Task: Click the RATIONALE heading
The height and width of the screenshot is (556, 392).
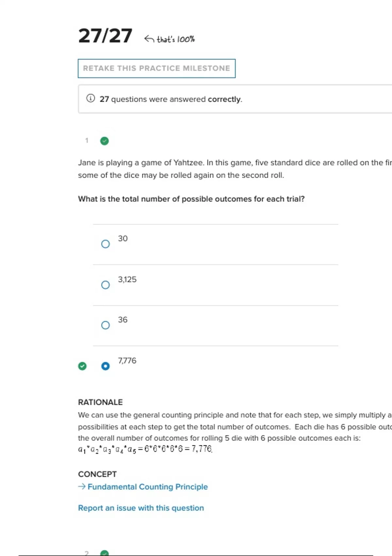Action: pos(100,402)
